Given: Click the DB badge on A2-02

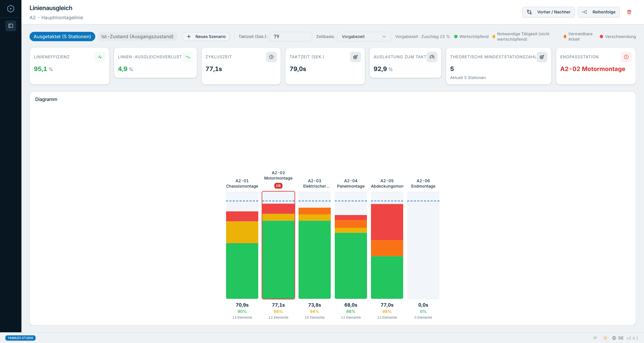Looking at the screenshot, I should [x=278, y=186].
